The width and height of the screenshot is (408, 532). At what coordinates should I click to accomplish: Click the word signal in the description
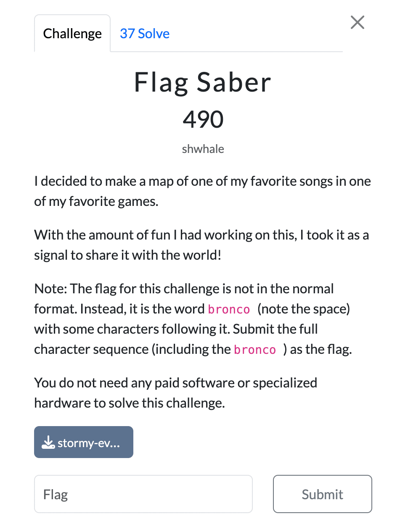pyautogui.click(x=52, y=255)
